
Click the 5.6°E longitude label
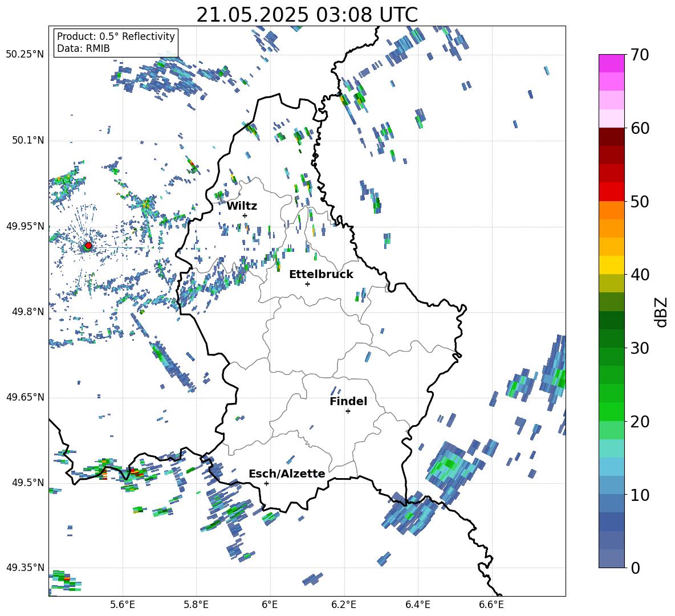point(123,605)
